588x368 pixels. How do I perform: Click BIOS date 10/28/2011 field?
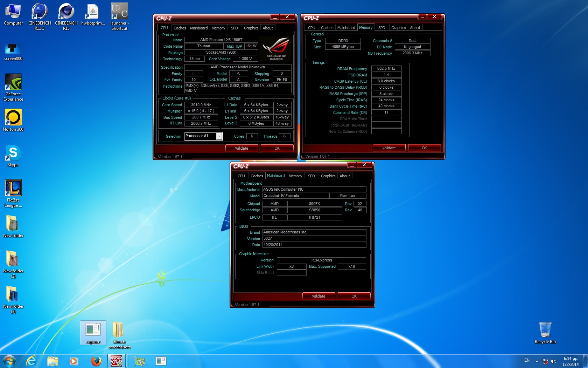coord(314,245)
